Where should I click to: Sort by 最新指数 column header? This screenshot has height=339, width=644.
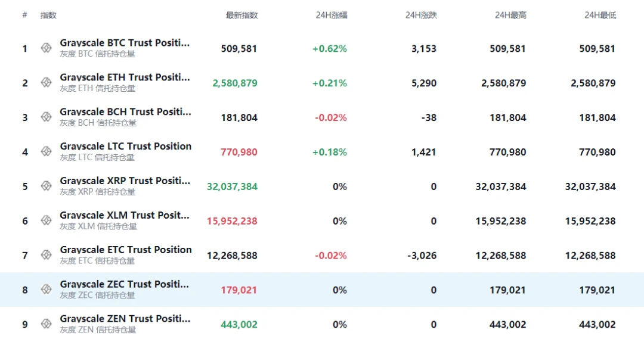241,15
